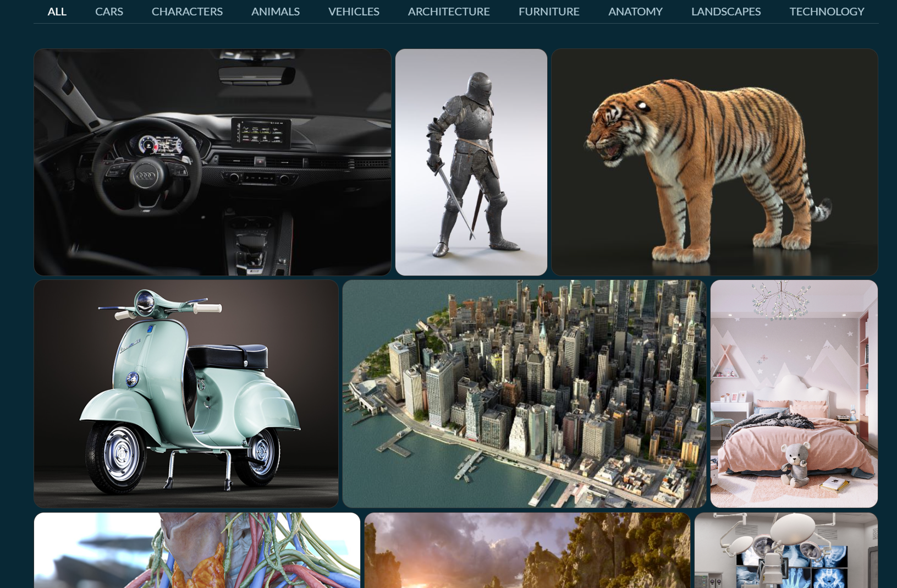This screenshot has width=897, height=588.
Task: Select the ALL category tab
Action: [x=57, y=12]
